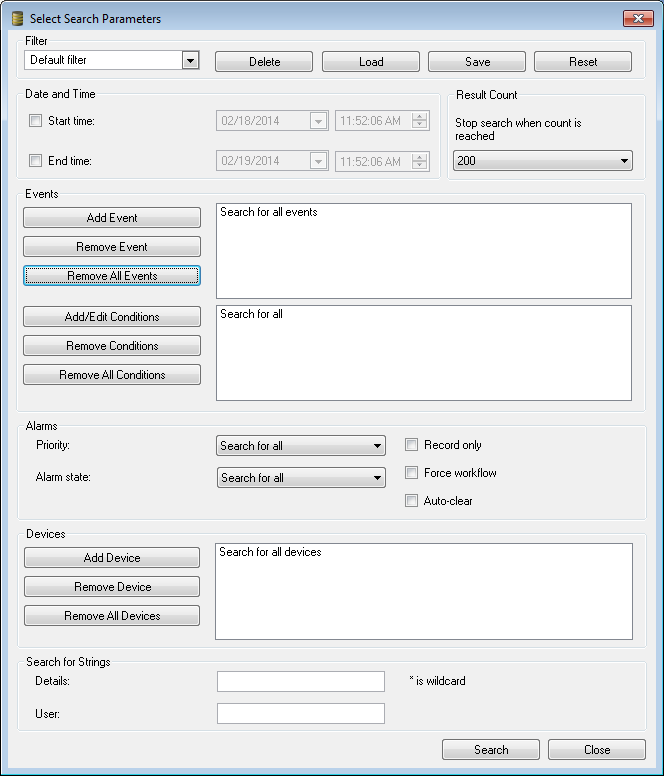This screenshot has height=776, width=664.
Task: Open the Priority dropdown
Action: click(301, 446)
